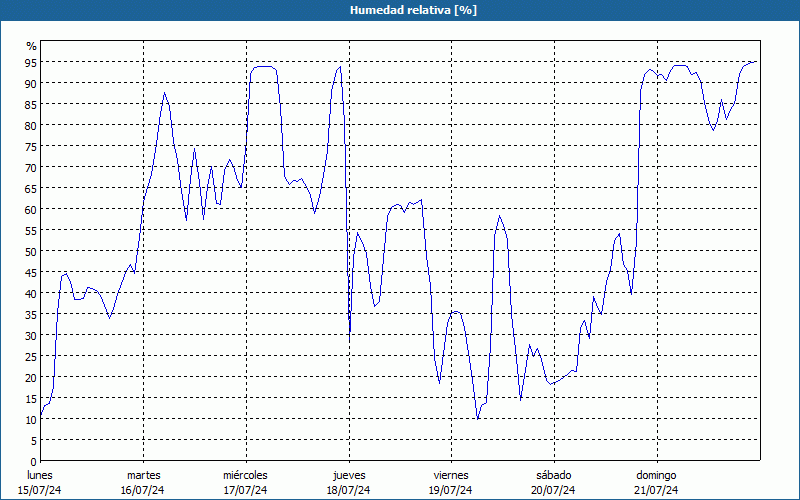800x500 pixels.
Task: Select the 65 value on the y-axis
Action: (x=31, y=188)
